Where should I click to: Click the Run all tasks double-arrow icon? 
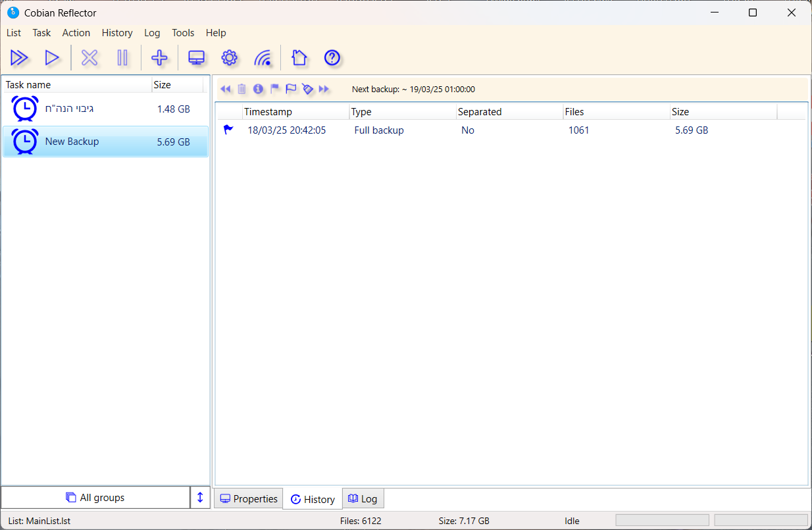coord(19,58)
